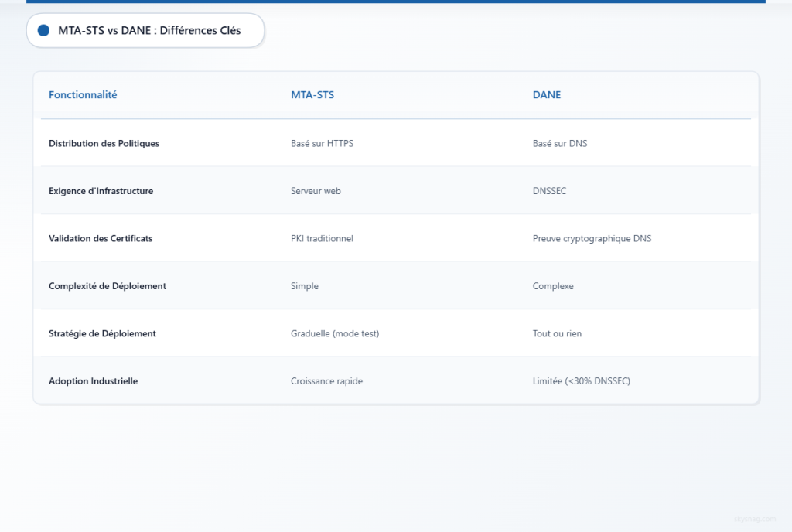Screen dimensions: 792x532
Task: Click the 'DNSSEC' cell
Action: pyautogui.click(x=549, y=191)
